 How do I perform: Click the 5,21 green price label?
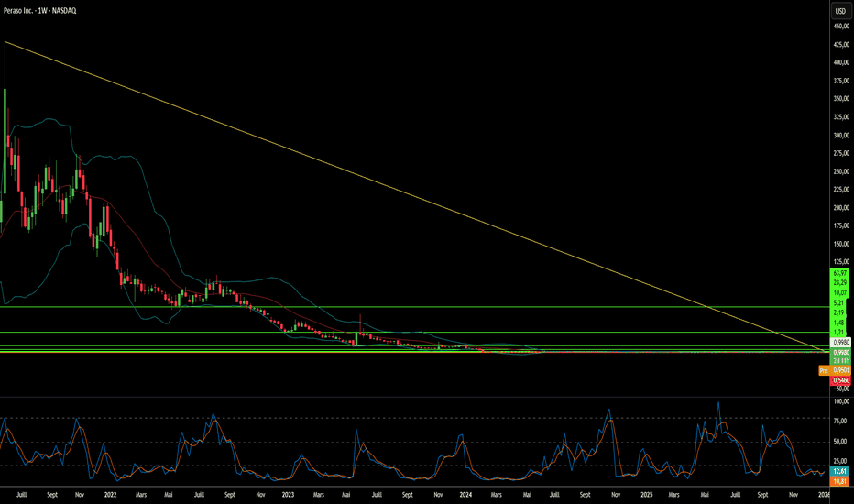pos(838,302)
